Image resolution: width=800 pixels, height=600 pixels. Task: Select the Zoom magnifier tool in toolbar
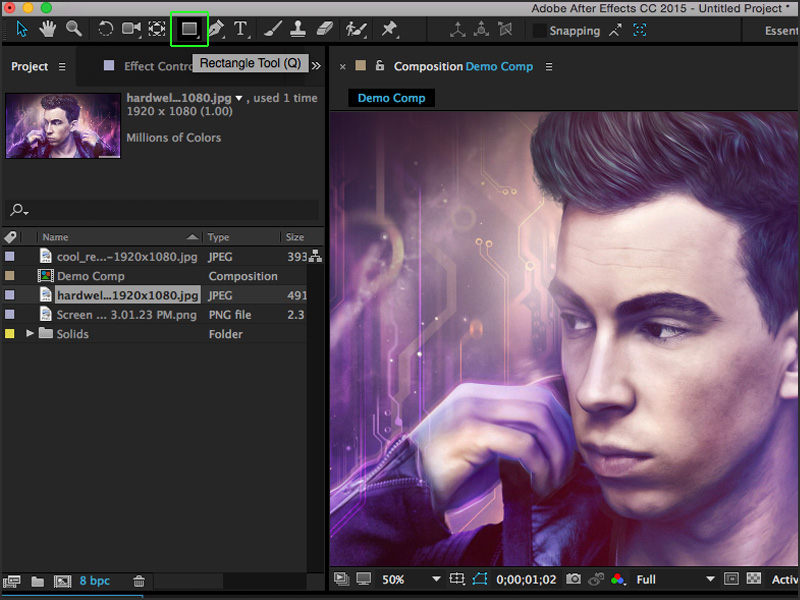[x=74, y=29]
